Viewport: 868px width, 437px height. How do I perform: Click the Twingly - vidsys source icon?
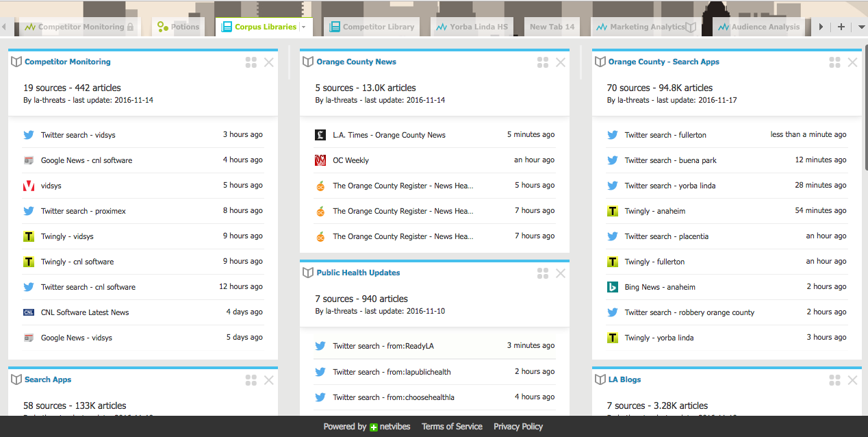(x=29, y=236)
